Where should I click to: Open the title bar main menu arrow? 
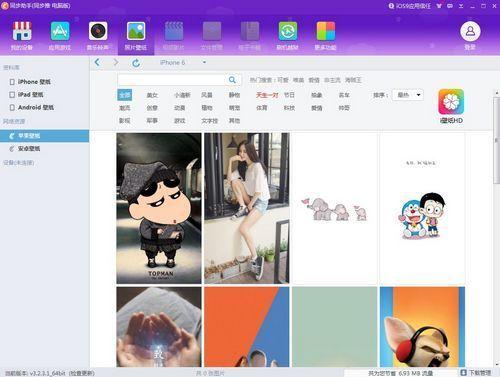click(461, 6)
